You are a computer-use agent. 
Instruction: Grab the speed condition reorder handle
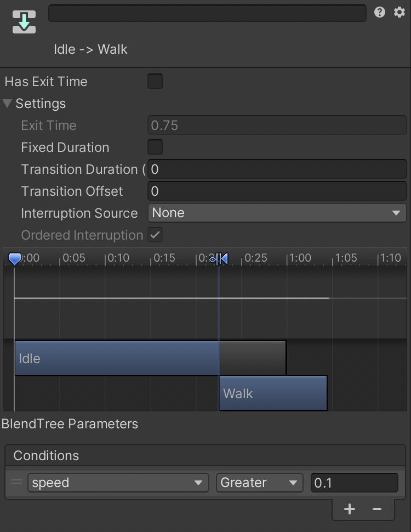point(17,483)
